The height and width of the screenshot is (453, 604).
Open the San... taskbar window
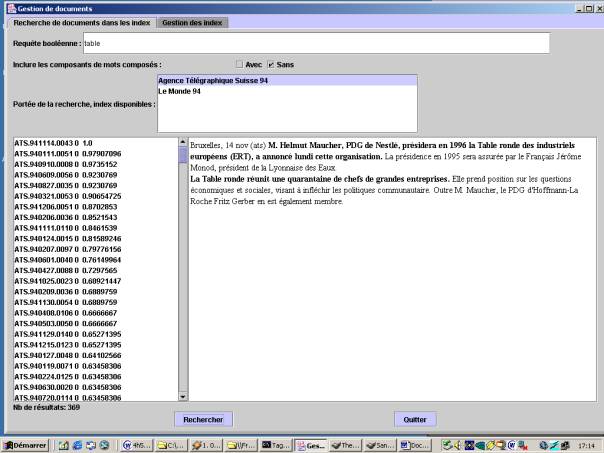click(x=380, y=444)
